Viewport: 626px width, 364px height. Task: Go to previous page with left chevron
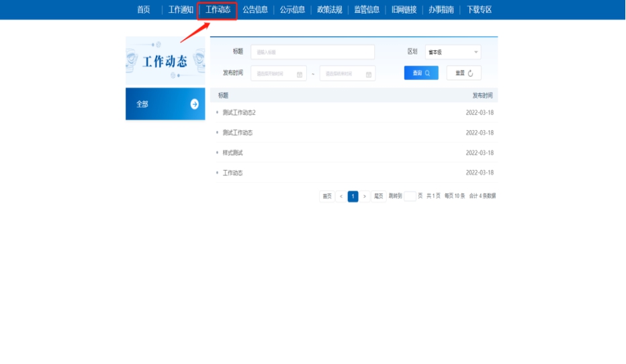pos(341,196)
